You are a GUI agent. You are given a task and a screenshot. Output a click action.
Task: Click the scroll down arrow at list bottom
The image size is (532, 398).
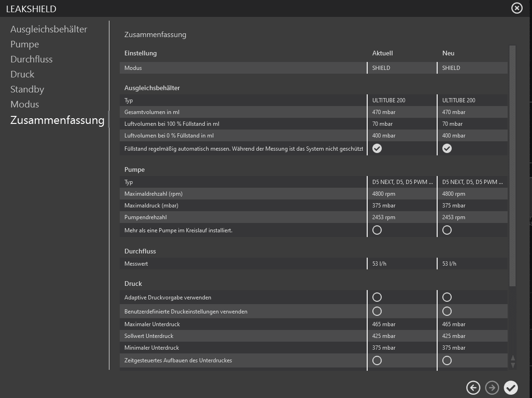click(513, 365)
